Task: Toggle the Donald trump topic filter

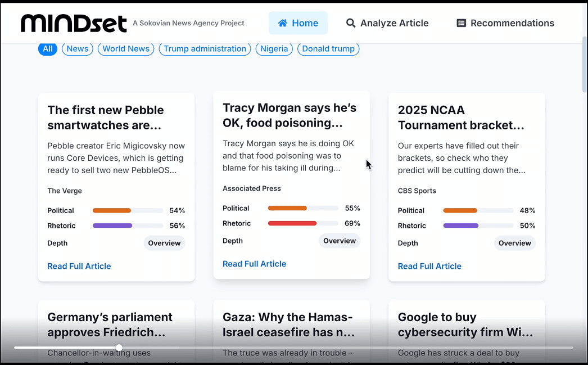Action: (x=328, y=49)
